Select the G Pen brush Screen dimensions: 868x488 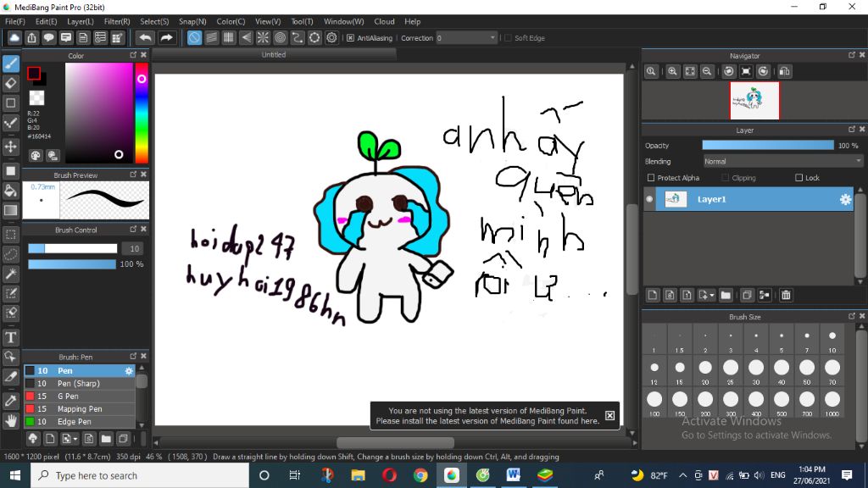pyautogui.click(x=79, y=396)
